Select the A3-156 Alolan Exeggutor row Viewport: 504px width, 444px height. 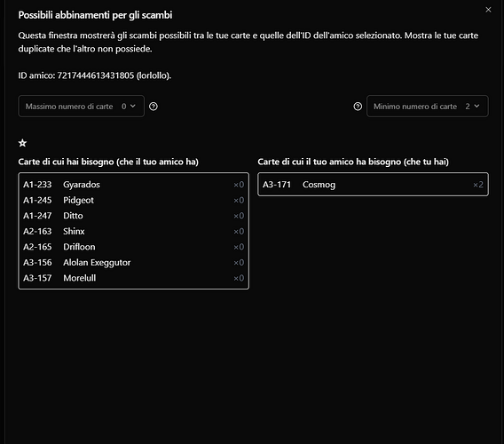tap(133, 263)
